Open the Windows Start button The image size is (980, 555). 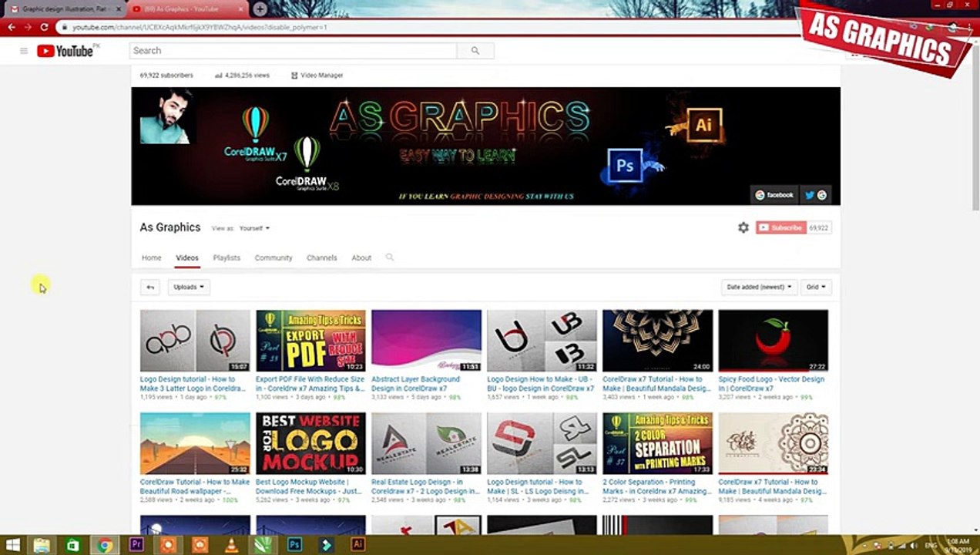[x=12, y=545]
